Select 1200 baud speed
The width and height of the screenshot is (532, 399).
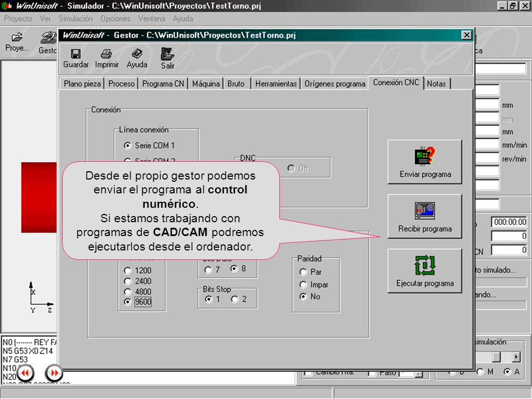click(x=138, y=271)
